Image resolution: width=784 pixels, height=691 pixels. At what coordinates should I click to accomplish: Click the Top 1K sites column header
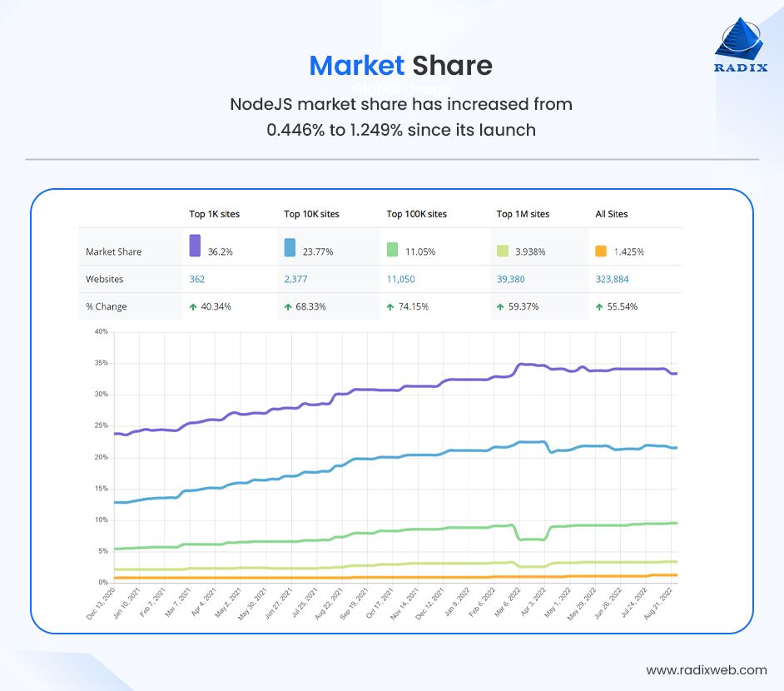[x=214, y=214]
